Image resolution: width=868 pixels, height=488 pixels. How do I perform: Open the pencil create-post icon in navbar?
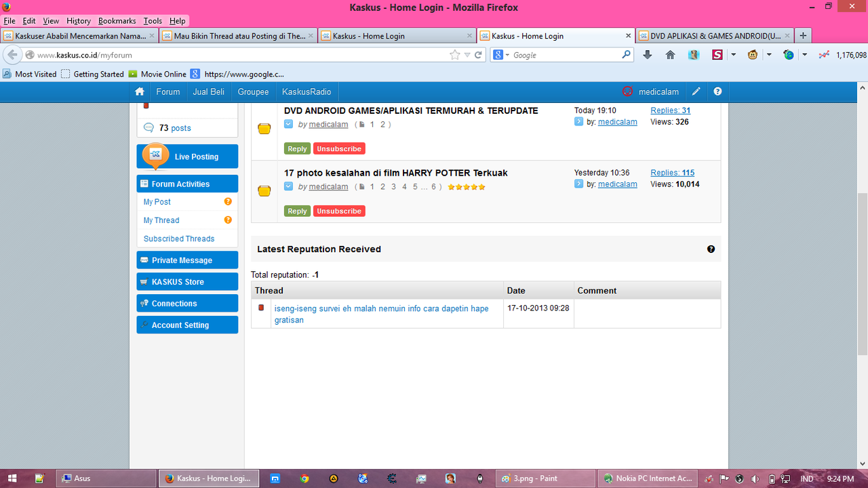(696, 91)
